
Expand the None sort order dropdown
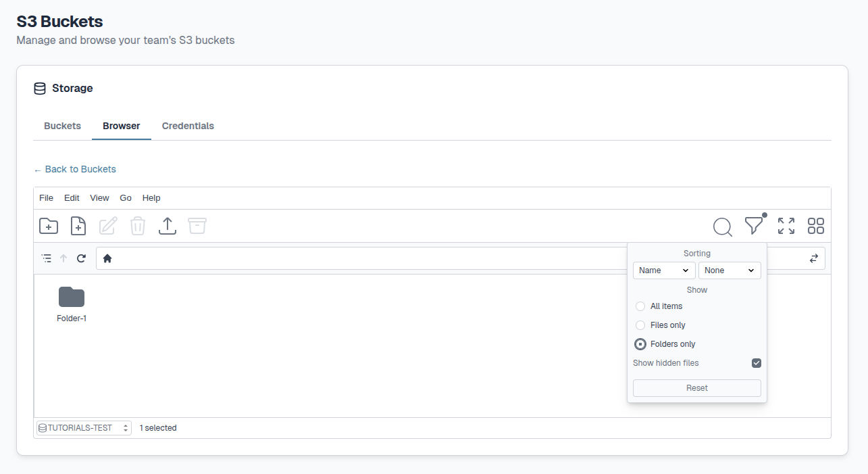(730, 270)
